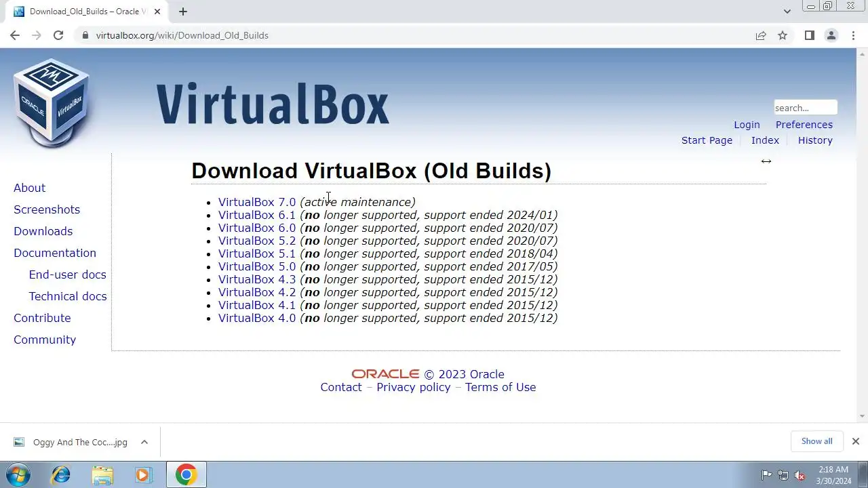Open media player taskbar icon
This screenshot has width=868, height=488.
[x=143, y=475]
